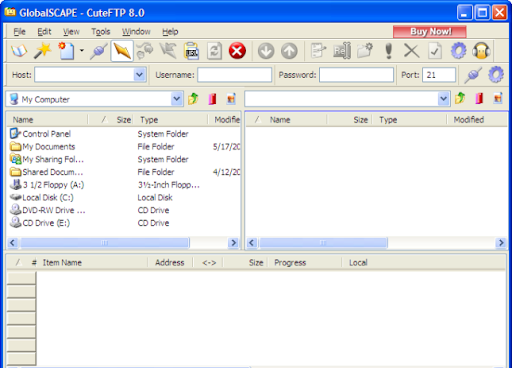Click the Connect to URL icon
This screenshot has width=512, height=368.
(x=191, y=51)
